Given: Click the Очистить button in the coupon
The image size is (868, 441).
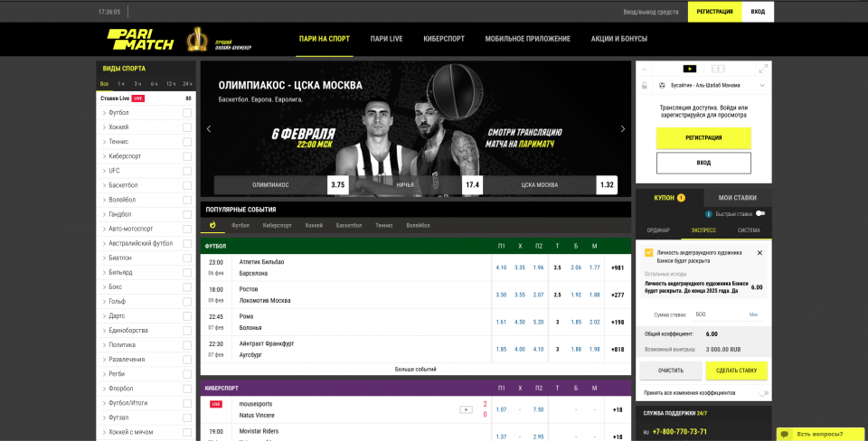Looking at the screenshot, I should (x=670, y=371).
